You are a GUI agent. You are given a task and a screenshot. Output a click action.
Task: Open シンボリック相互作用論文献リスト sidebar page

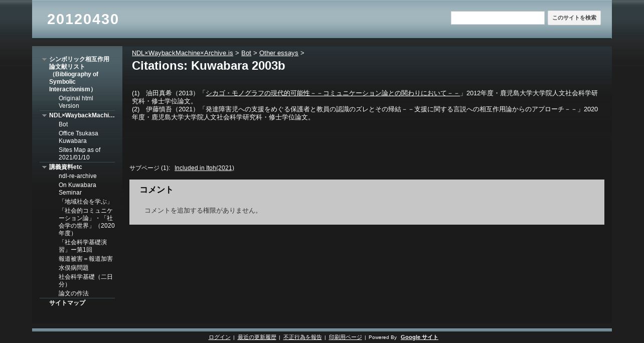pyautogui.click(x=79, y=74)
